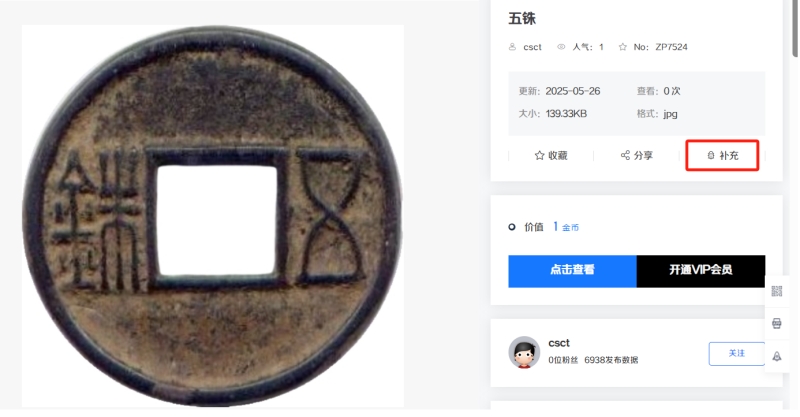Click the 开通VIP会员 button
The height and width of the screenshot is (417, 800).
701,271
